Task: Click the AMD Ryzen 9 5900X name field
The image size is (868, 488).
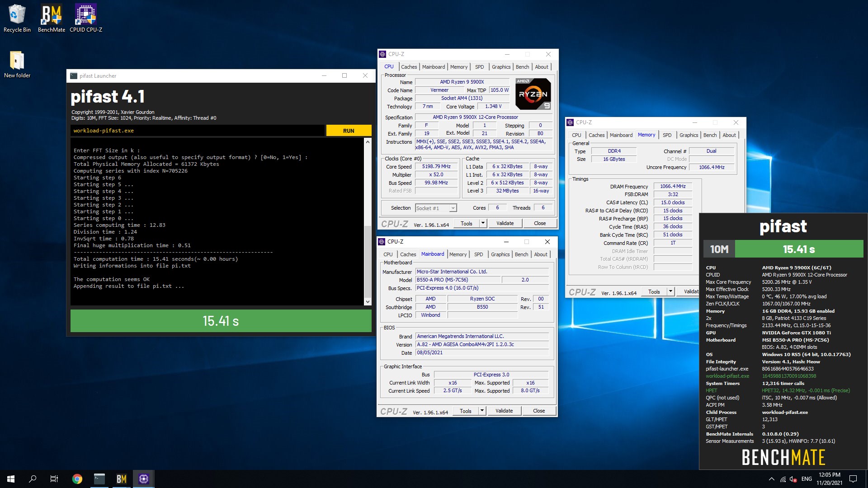Action: pyautogui.click(x=462, y=82)
